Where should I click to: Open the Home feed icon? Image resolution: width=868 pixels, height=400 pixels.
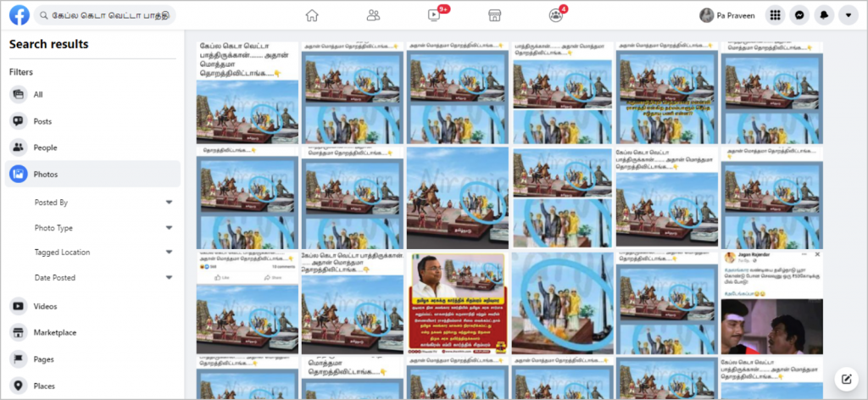click(312, 15)
